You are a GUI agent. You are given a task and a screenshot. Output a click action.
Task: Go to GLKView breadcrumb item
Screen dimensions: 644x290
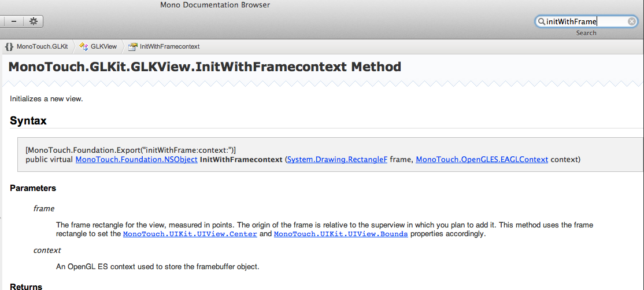(104, 46)
